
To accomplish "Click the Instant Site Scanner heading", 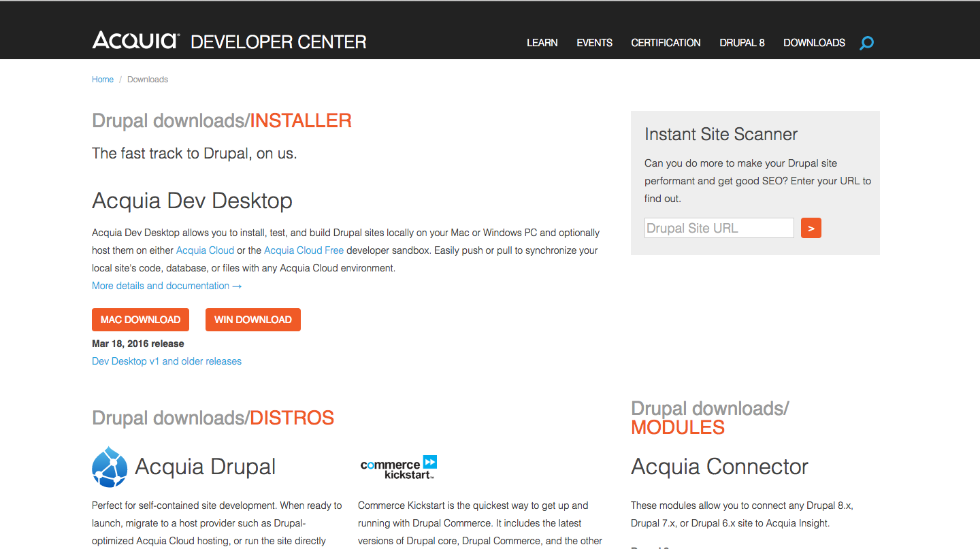I will [x=721, y=135].
